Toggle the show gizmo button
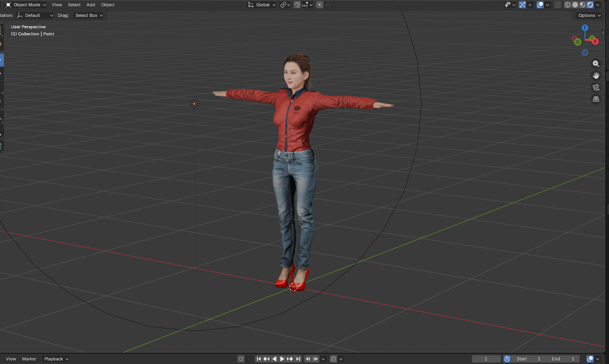The width and height of the screenshot is (609, 364). [523, 5]
